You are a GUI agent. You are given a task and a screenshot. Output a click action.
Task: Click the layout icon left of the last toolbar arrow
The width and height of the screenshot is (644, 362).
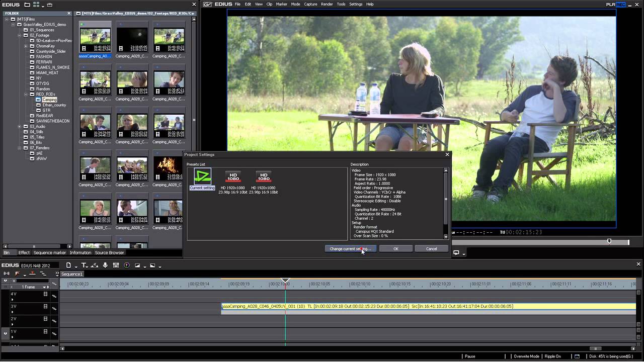(152, 265)
